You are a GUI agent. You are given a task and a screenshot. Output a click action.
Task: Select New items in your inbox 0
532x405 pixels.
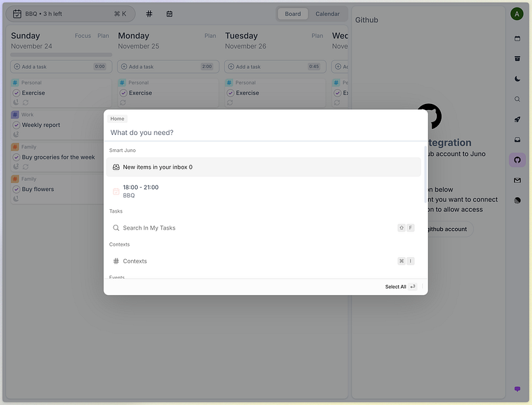point(263,167)
